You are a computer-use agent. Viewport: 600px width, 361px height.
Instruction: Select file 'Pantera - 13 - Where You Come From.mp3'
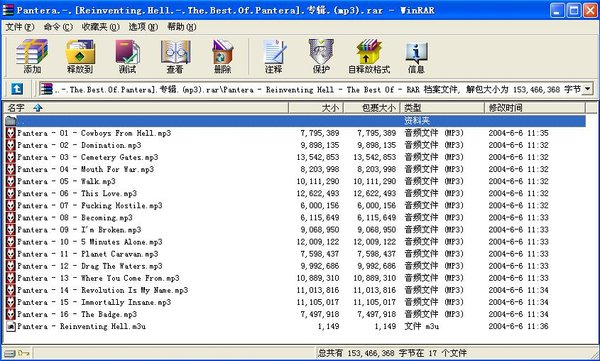pyautogui.click(x=98, y=278)
